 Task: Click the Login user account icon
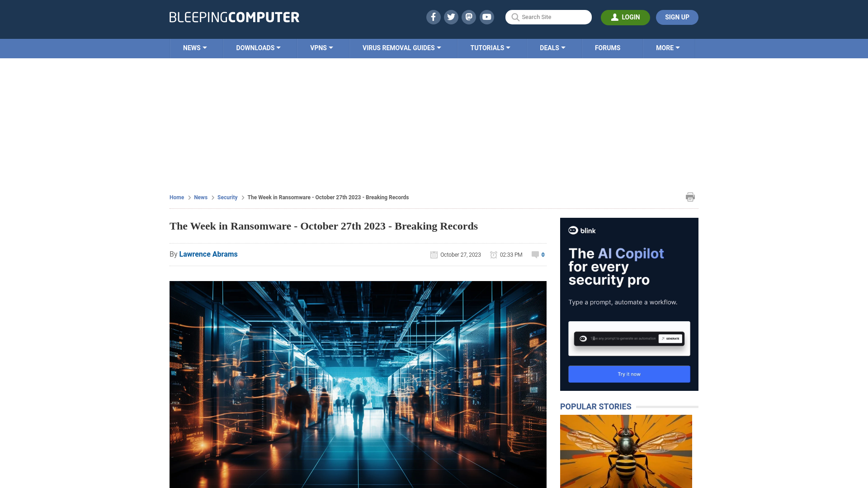[615, 17]
